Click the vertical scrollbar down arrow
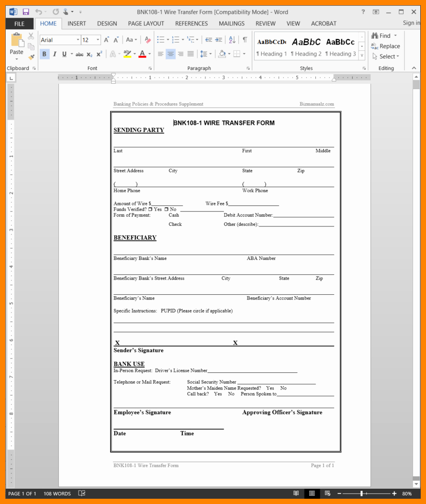426x504 pixels. point(416,484)
